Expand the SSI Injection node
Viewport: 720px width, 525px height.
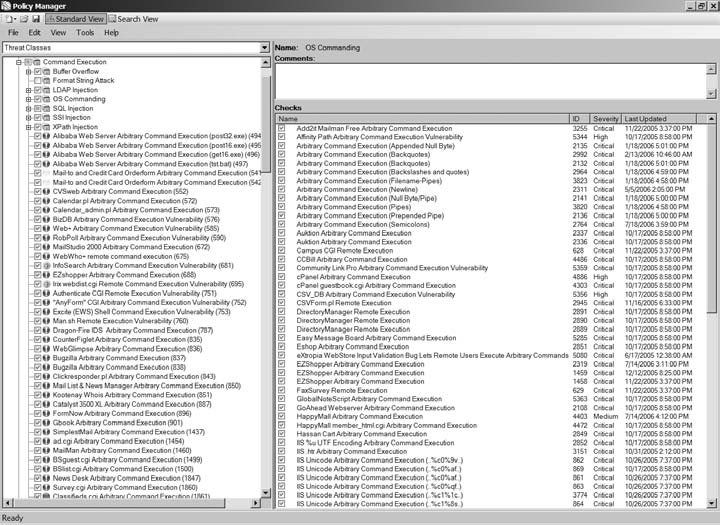28,118
